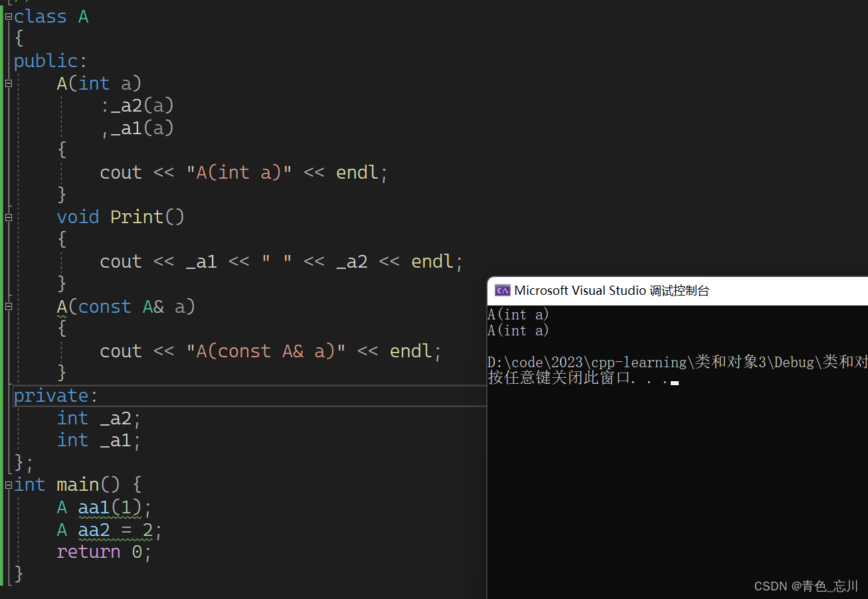Click the "public:" access specifier
Viewport: 868px width, 599px height.
(50, 61)
